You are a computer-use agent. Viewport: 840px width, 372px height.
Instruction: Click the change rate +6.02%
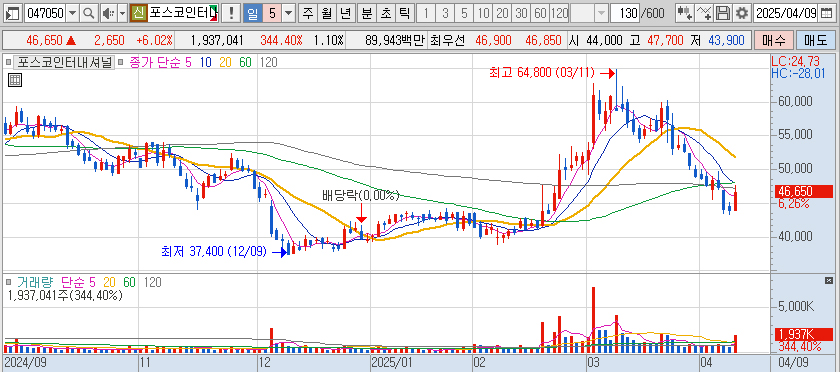coord(154,40)
